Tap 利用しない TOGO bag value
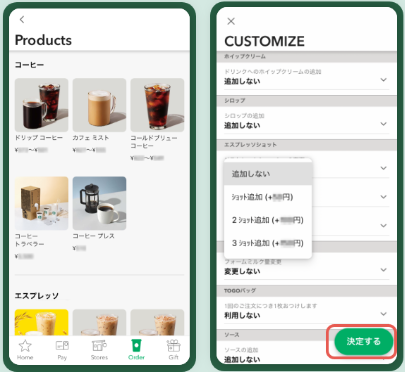 [242, 315]
